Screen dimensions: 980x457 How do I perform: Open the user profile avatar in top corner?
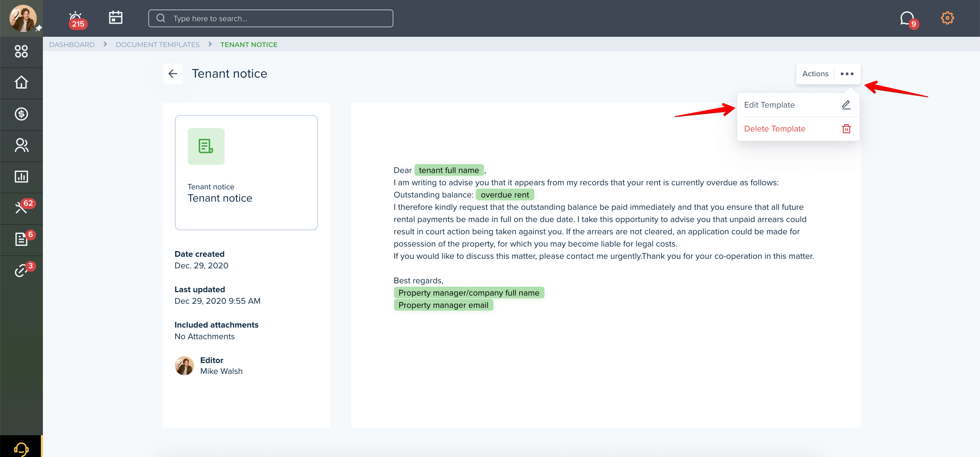pos(23,18)
